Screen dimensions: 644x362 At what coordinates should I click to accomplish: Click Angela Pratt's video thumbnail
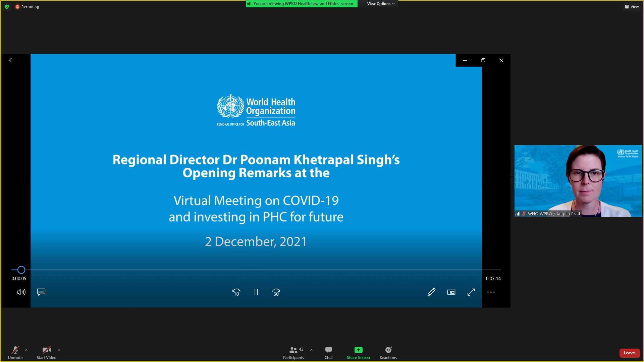(x=578, y=181)
